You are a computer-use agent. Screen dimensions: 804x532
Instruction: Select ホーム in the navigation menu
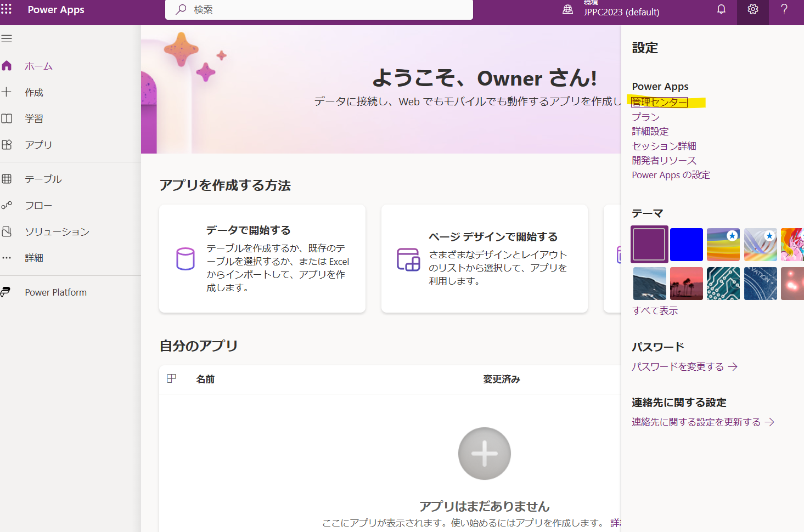(39, 66)
